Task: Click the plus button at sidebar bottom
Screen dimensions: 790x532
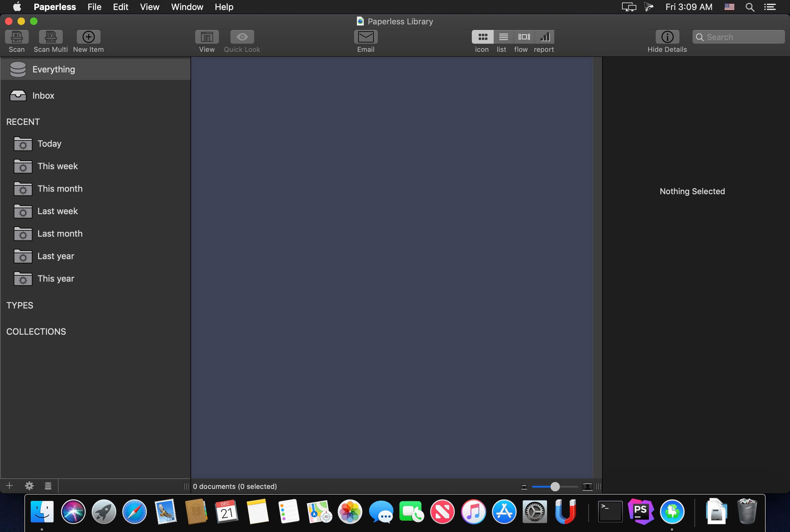Action: pos(9,486)
